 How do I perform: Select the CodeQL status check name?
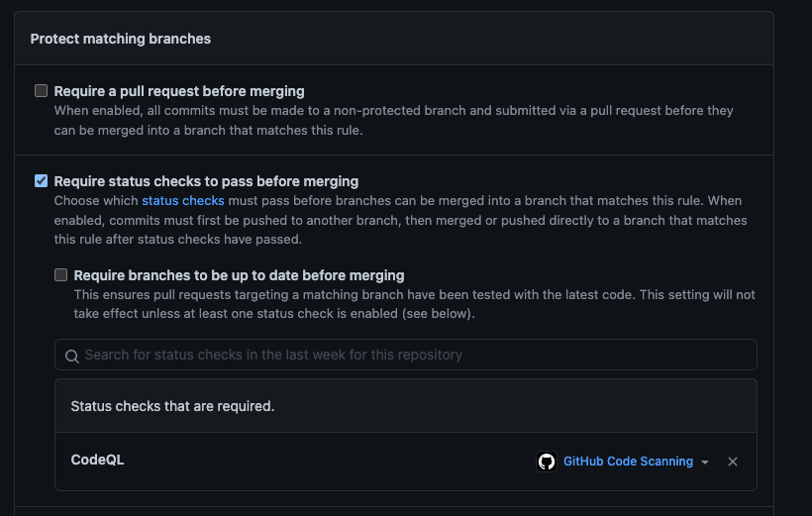pyautogui.click(x=97, y=461)
